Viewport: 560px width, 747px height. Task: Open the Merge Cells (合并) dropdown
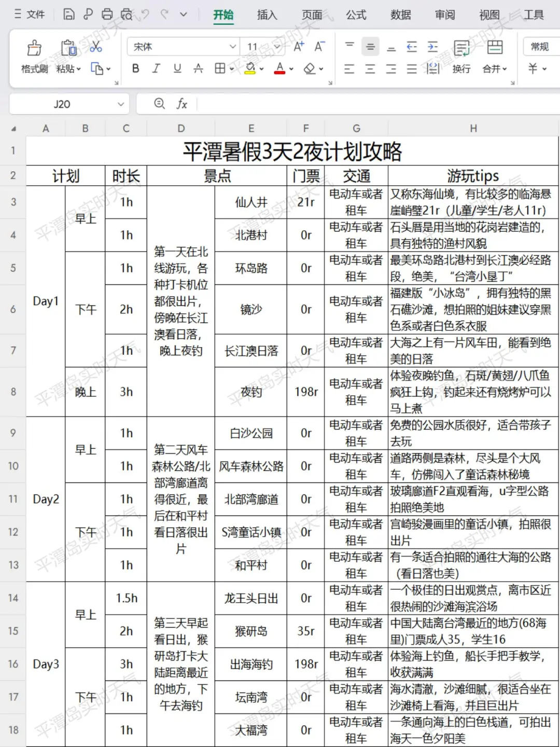(494, 68)
